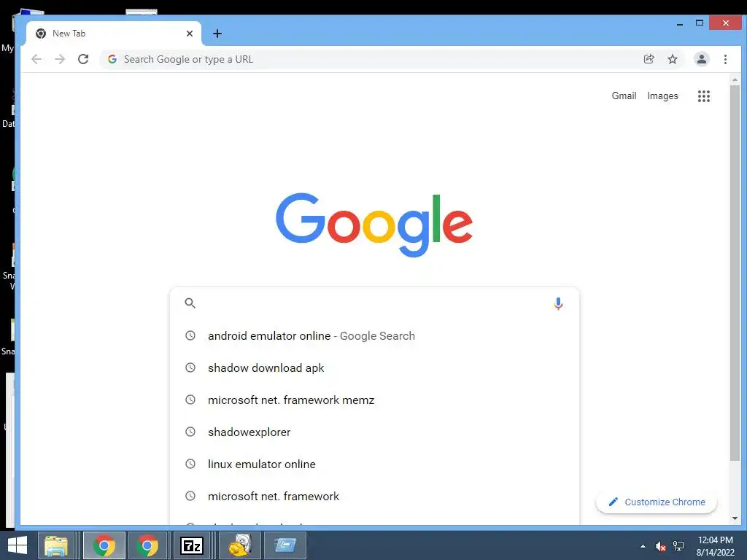Click the muted volume tray icon
Viewport: 747px width, 560px height.
[x=660, y=546]
